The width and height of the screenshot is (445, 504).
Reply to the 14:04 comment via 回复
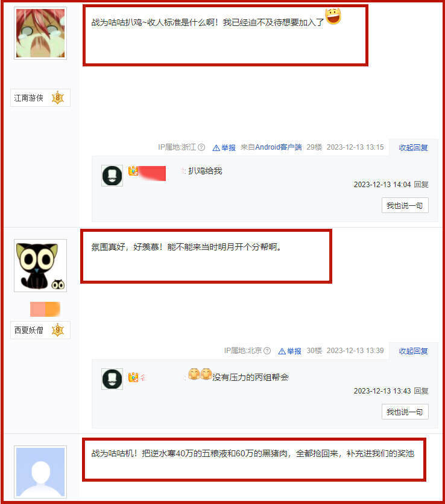pos(421,184)
